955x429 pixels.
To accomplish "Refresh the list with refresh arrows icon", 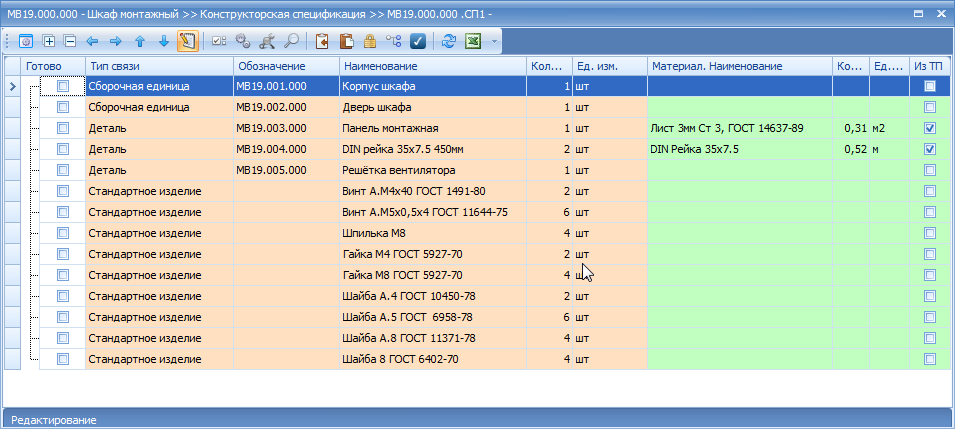I will click(x=449, y=41).
